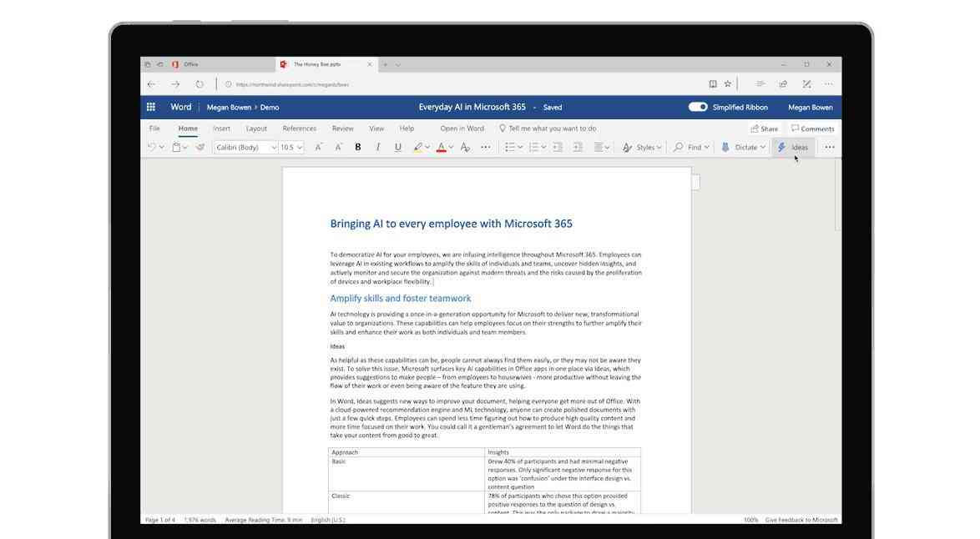The height and width of the screenshot is (539, 980).
Task: Click the 100% zoom level in status bar
Action: click(x=750, y=520)
